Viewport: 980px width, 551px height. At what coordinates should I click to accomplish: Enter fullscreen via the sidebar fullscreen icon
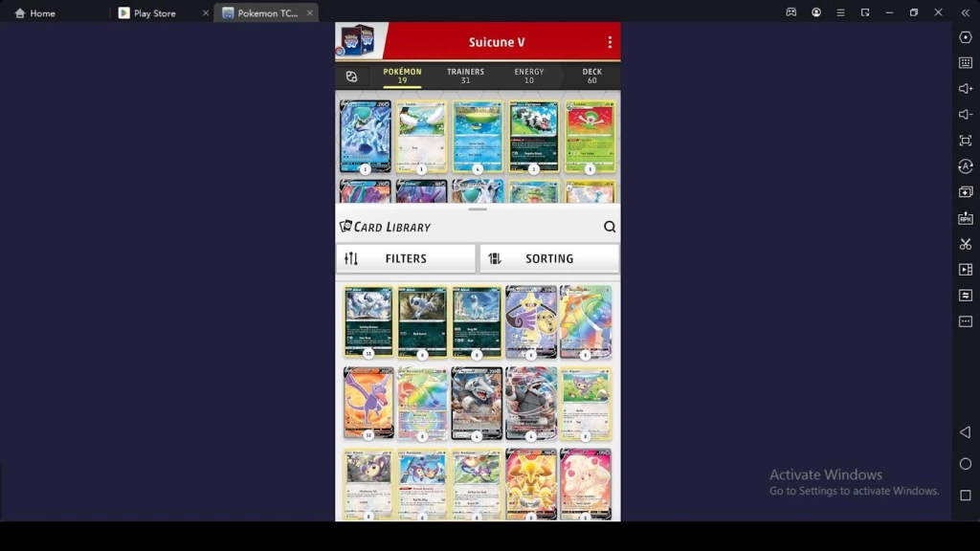click(x=966, y=140)
